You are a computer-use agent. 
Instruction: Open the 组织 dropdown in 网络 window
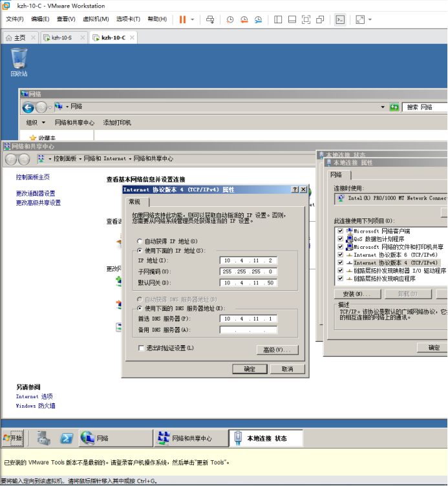(36, 123)
